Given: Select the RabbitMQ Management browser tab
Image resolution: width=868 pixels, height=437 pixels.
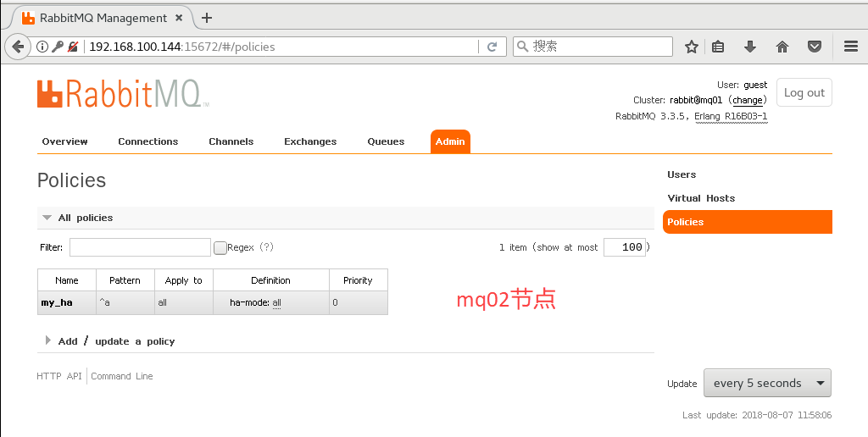Looking at the screenshot, I should (x=103, y=18).
